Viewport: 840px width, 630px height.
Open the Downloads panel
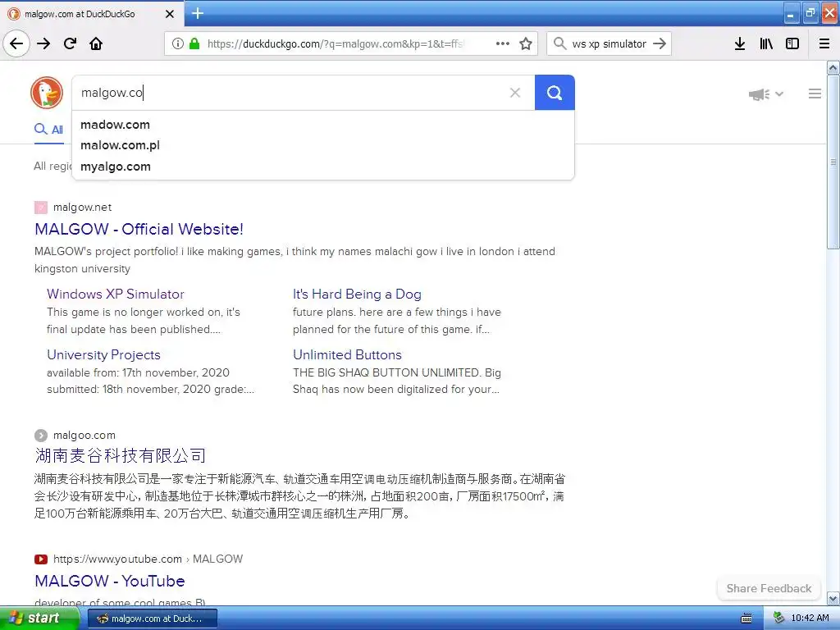coord(740,43)
